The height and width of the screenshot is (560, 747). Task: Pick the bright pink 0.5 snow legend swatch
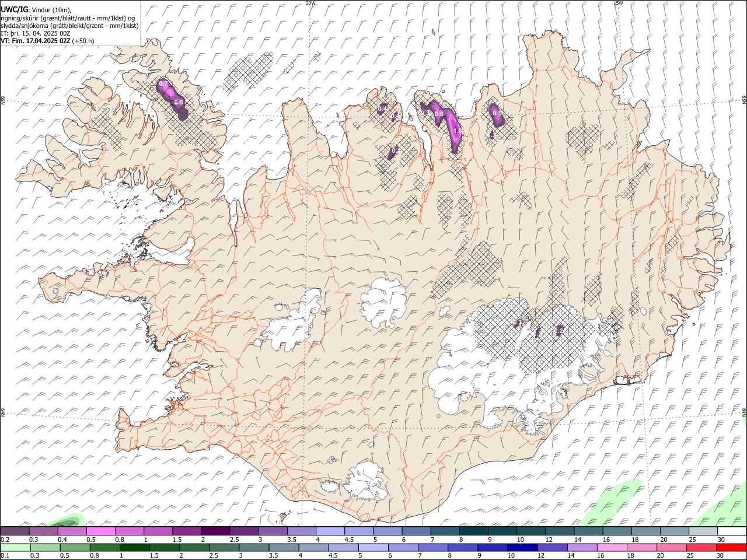[x=100, y=531]
